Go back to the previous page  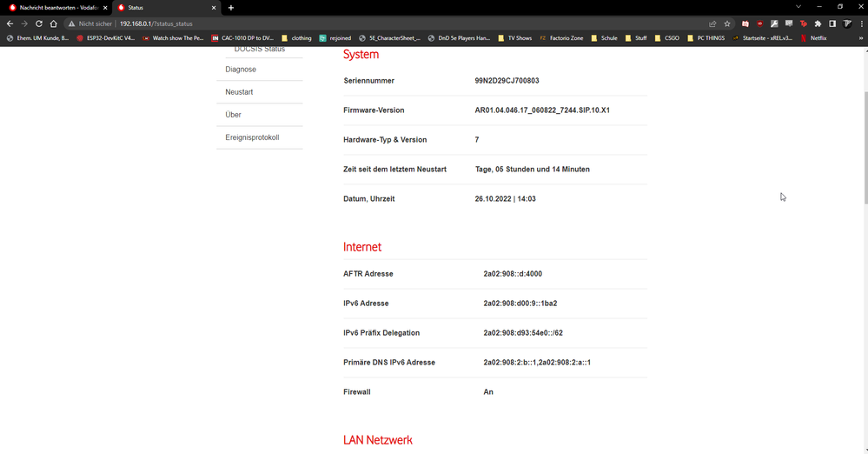(x=10, y=23)
